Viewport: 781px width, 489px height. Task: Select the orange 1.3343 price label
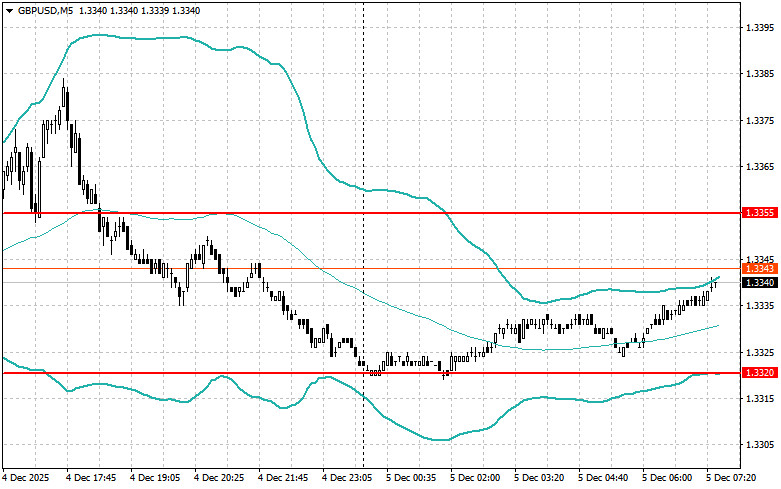(760, 269)
